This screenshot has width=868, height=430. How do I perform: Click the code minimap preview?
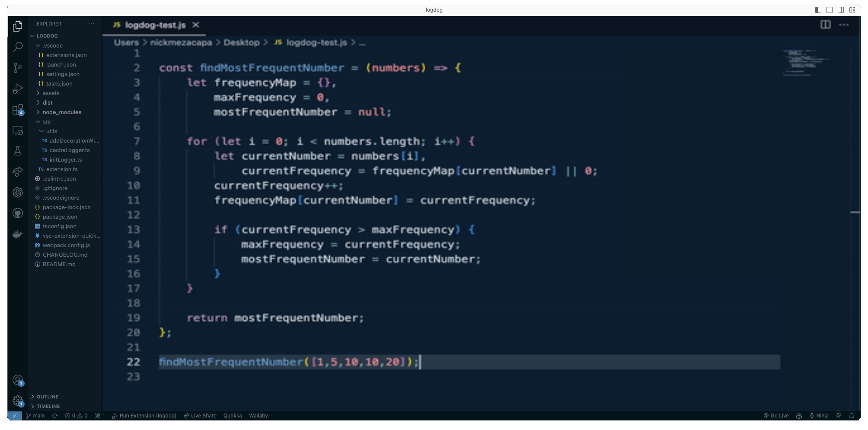coord(805,63)
